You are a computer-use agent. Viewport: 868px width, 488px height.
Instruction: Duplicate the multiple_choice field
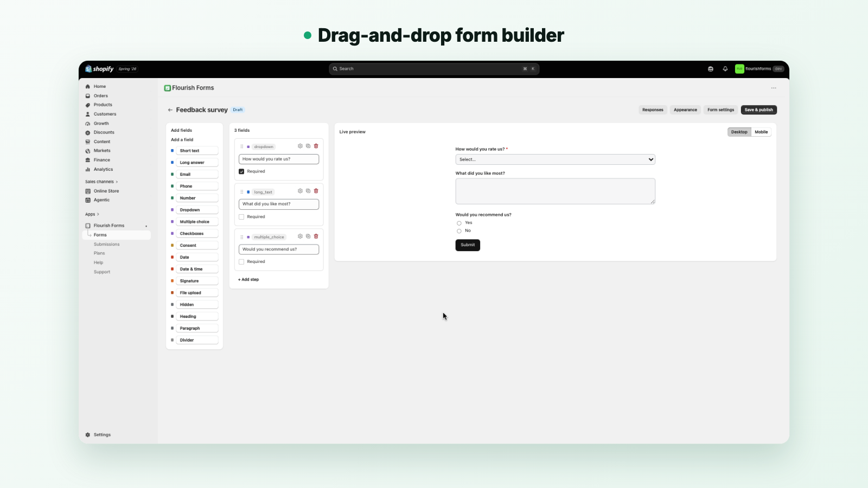(x=308, y=236)
